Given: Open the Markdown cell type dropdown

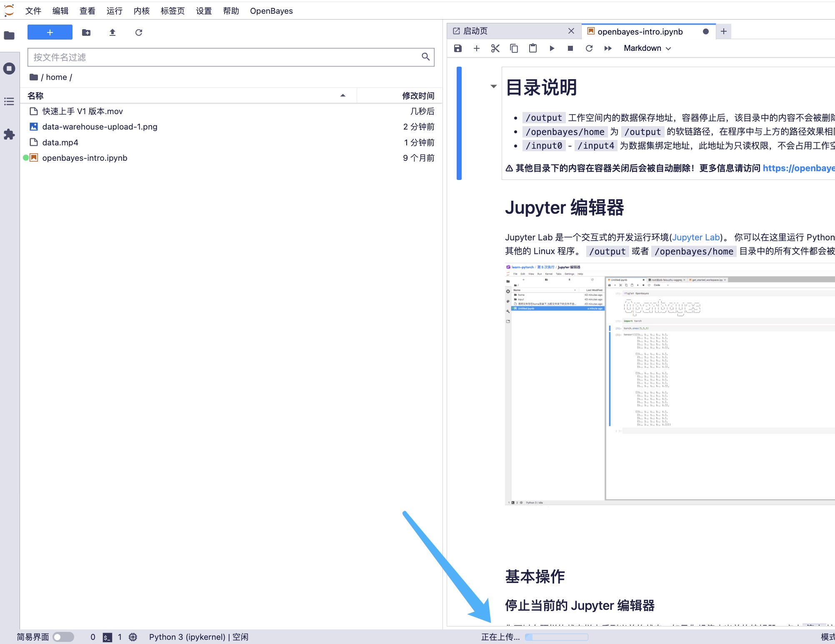Looking at the screenshot, I should [647, 48].
